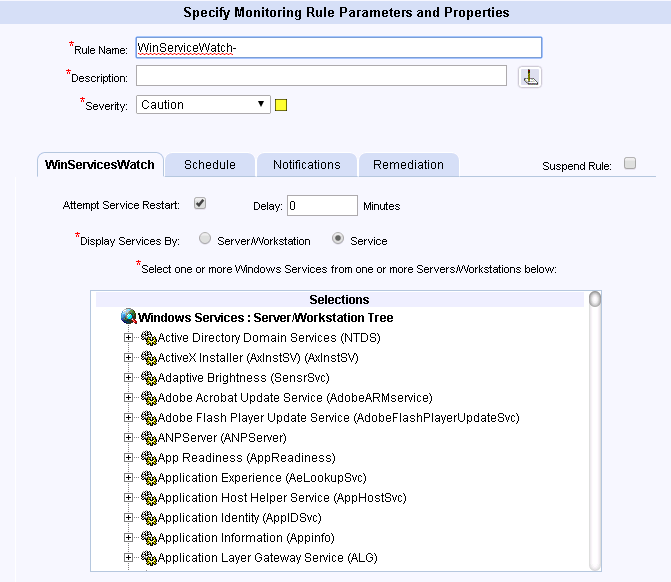This screenshot has height=582, width=671.
Task: Select the Service radio button
Action: [338, 238]
